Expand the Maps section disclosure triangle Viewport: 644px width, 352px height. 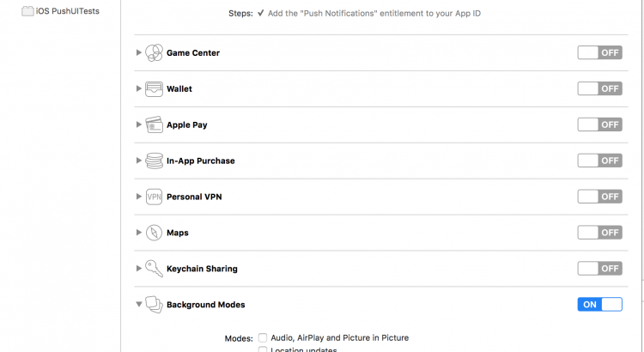tap(139, 233)
